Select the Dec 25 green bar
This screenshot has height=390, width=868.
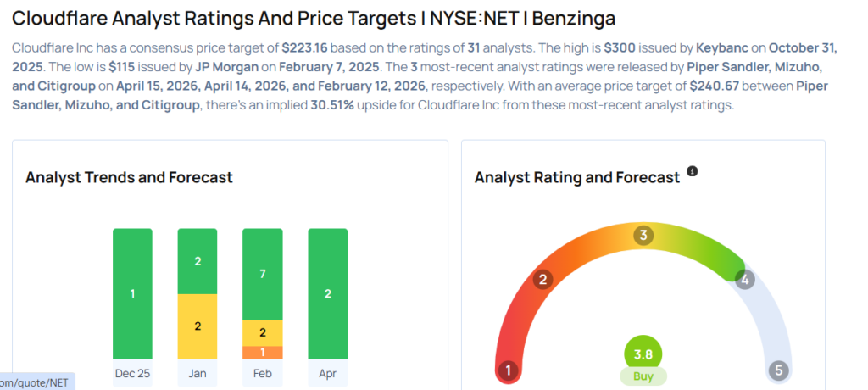click(132, 293)
